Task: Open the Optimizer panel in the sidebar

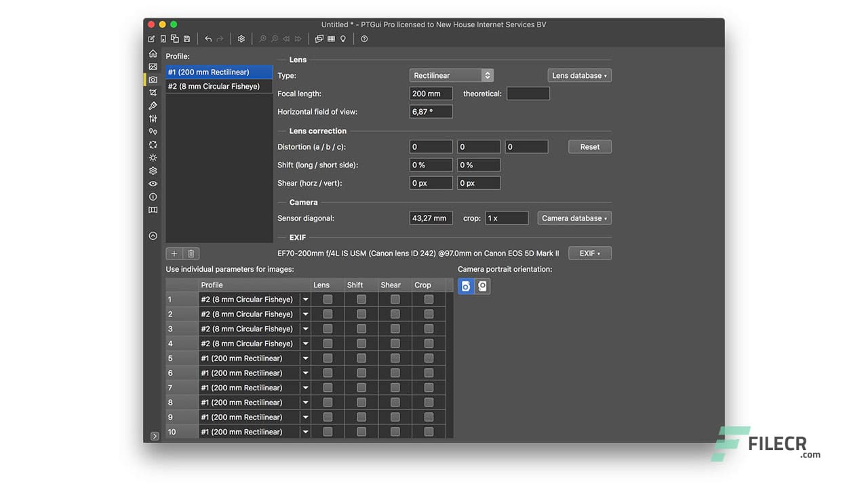Action: click(x=153, y=144)
